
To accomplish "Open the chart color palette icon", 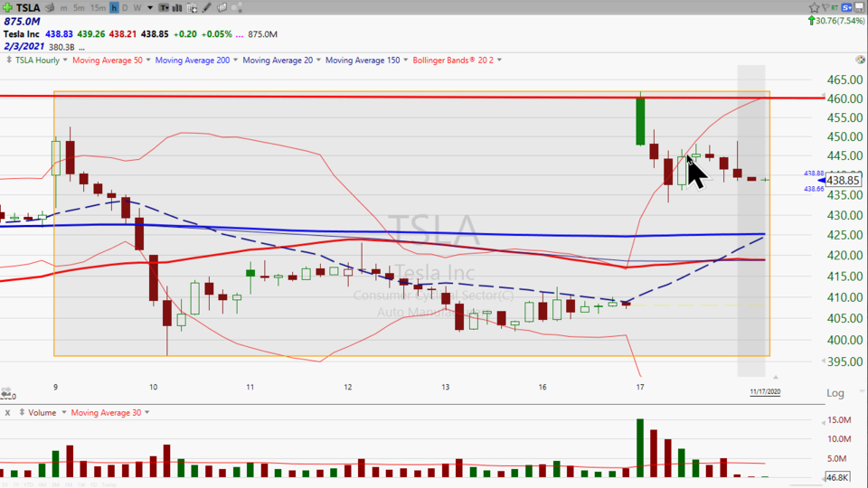I will coord(860,60).
